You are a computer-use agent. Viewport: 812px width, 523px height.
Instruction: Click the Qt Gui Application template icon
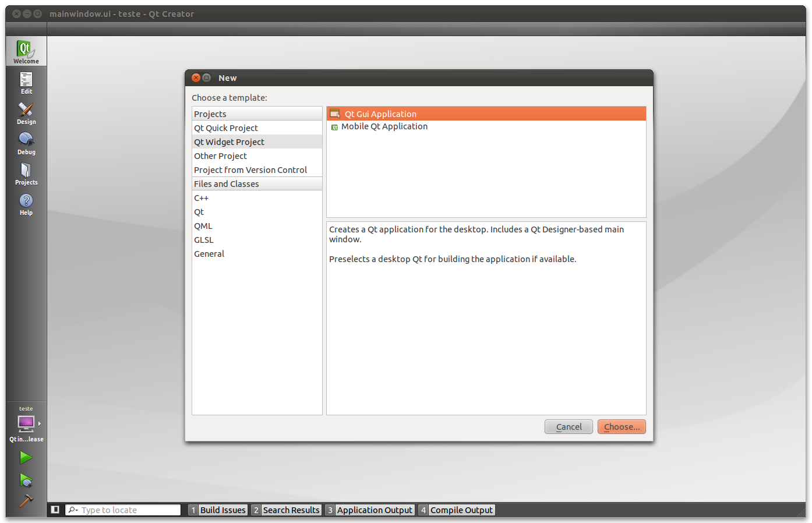point(335,114)
